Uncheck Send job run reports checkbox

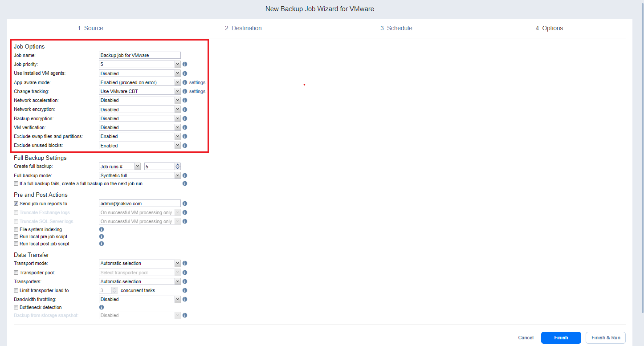[16, 204]
